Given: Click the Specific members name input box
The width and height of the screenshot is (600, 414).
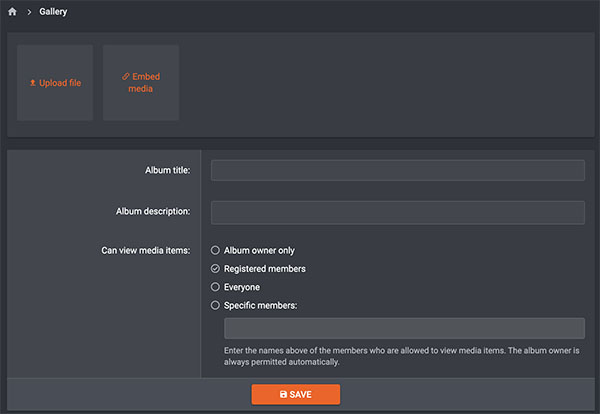Looking at the screenshot, I should 404,328.
